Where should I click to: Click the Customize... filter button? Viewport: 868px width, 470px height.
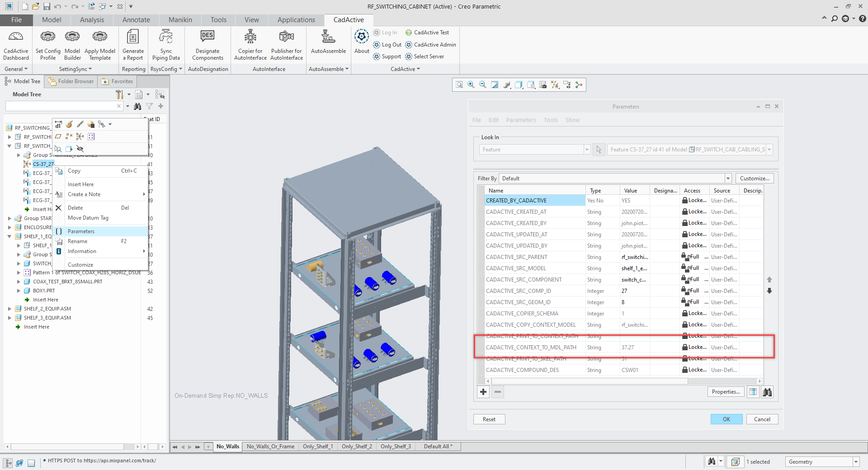click(x=755, y=179)
